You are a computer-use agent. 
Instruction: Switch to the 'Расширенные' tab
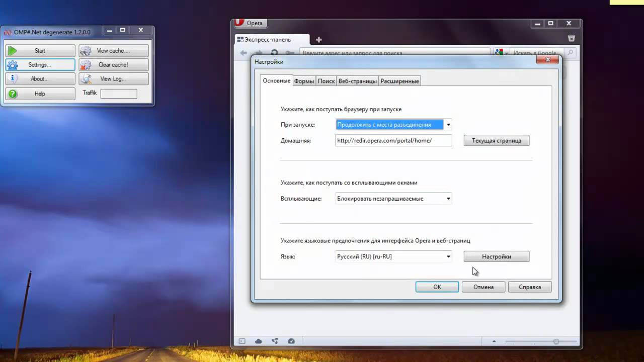[399, 81]
